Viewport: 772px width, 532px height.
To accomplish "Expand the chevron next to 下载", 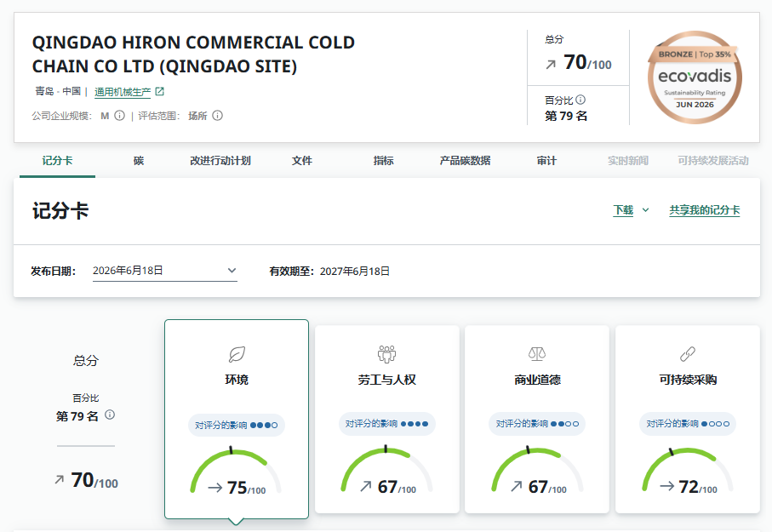I will pyautogui.click(x=645, y=210).
